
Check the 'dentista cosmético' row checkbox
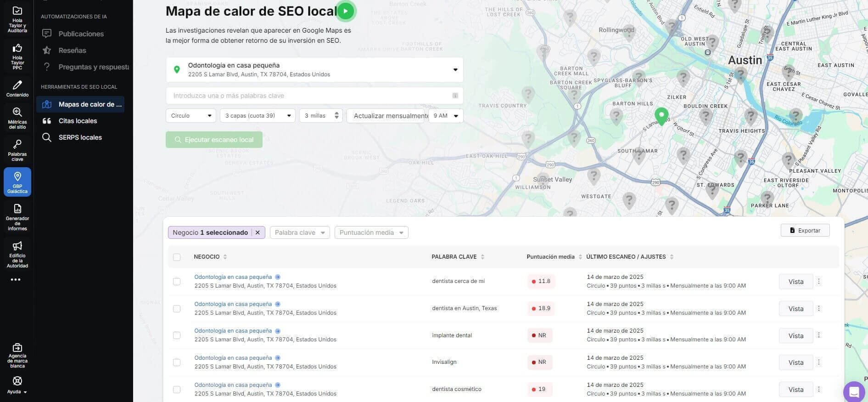click(x=177, y=390)
